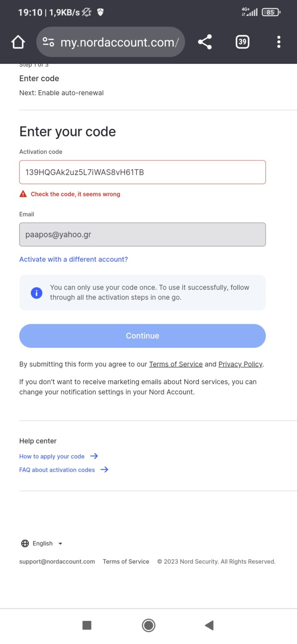The height and width of the screenshot is (644, 297).
Task: Open the Privacy Policy link
Action: (240, 364)
